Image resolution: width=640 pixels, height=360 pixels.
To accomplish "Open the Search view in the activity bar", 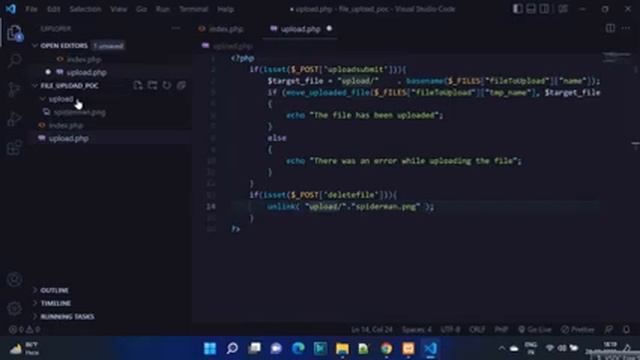I will [x=15, y=61].
